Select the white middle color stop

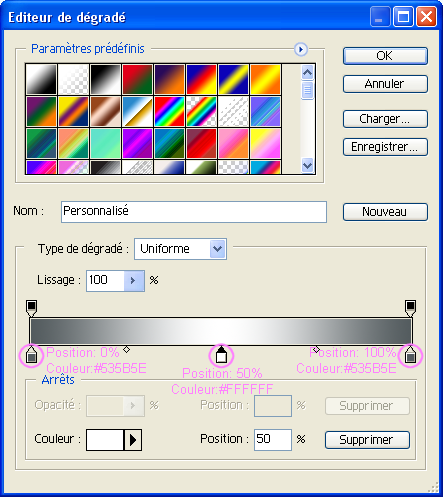tap(221, 355)
